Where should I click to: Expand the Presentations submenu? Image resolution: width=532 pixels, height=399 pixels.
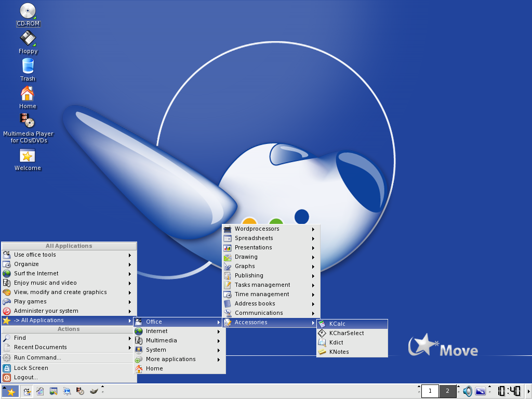[271, 248]
